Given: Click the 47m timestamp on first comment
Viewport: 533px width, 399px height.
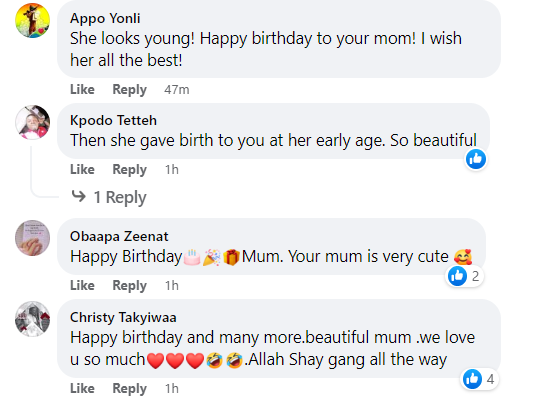Looking at the screenshot, I should click(177, 90).
